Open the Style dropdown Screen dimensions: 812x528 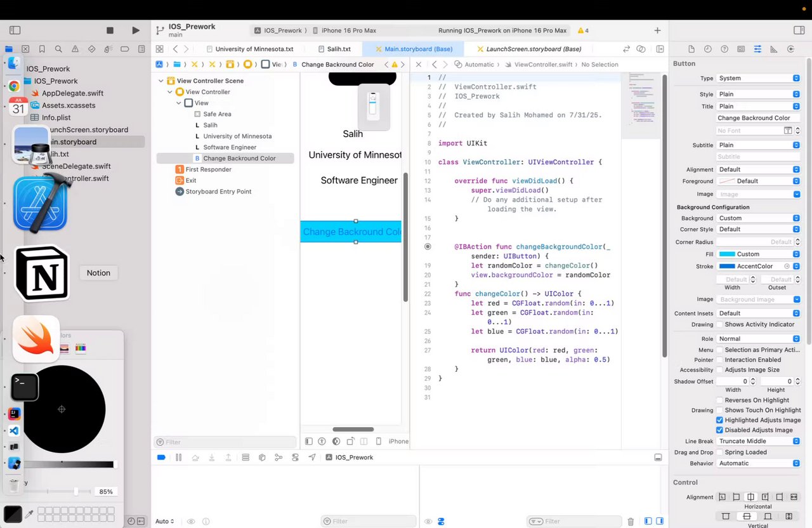click(758, 94)
